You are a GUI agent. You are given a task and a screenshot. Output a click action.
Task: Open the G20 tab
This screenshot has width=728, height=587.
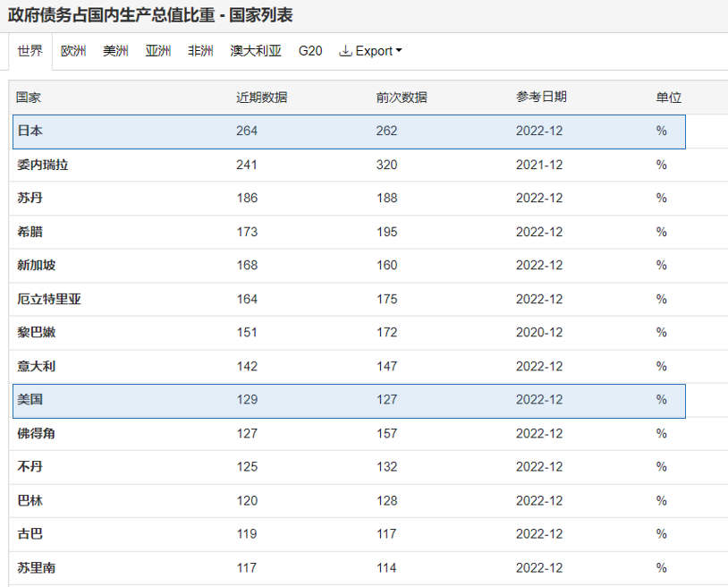(x=310, y=51)
